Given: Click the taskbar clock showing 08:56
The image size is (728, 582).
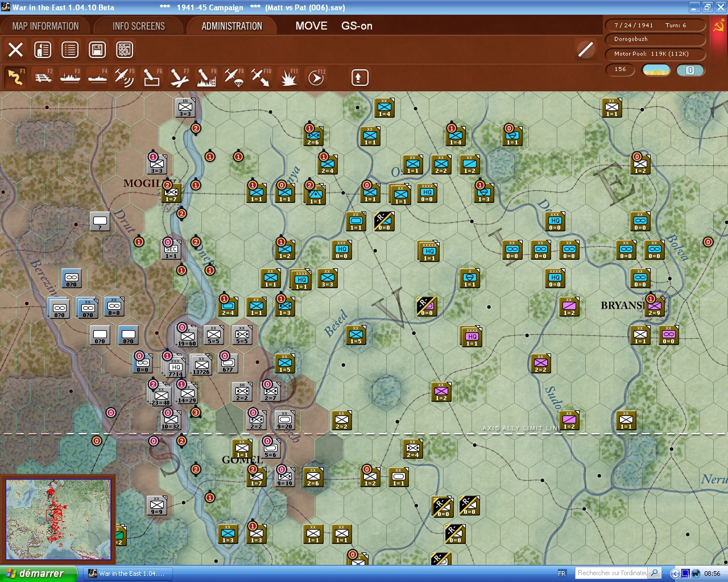Looking at the screenshot, I should (712, 573).
